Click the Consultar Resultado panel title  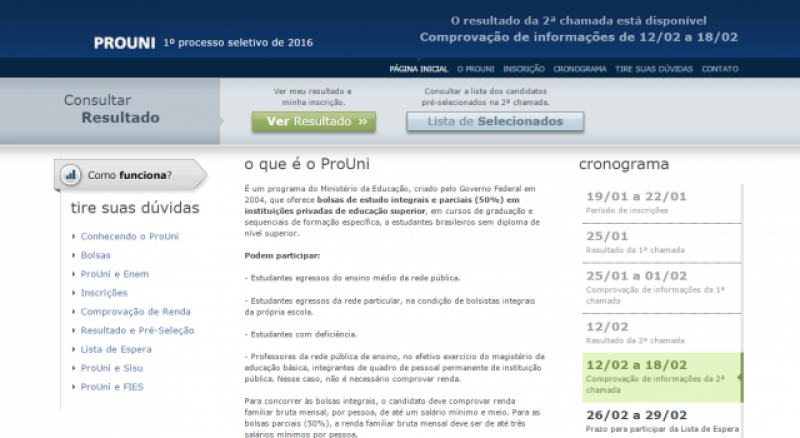click(111, 109)
